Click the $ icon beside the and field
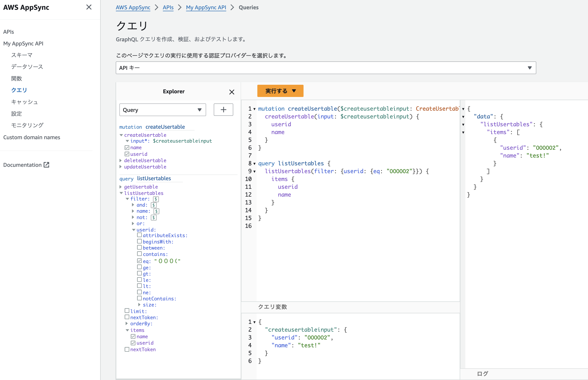Viewport: 588px width, 380px height. point(153,205)
